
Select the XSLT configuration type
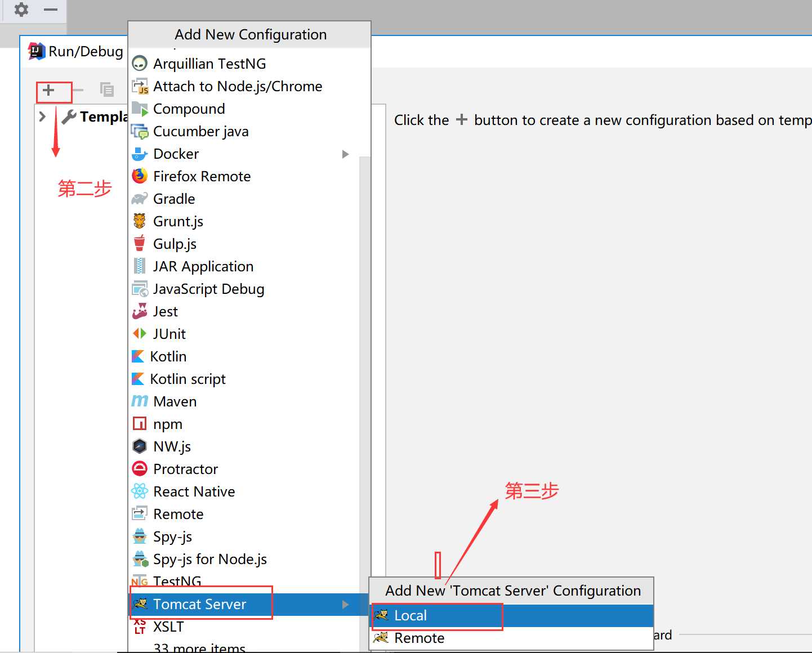point(244,627)
